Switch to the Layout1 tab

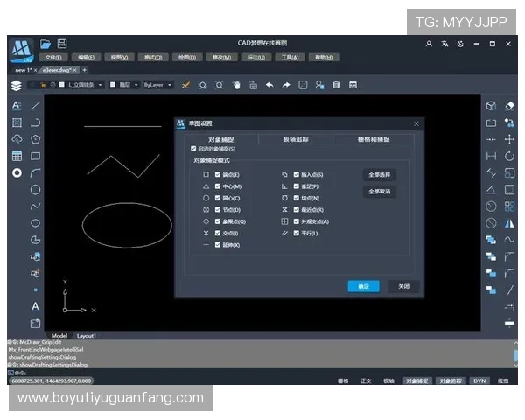(x=87, y=336)
